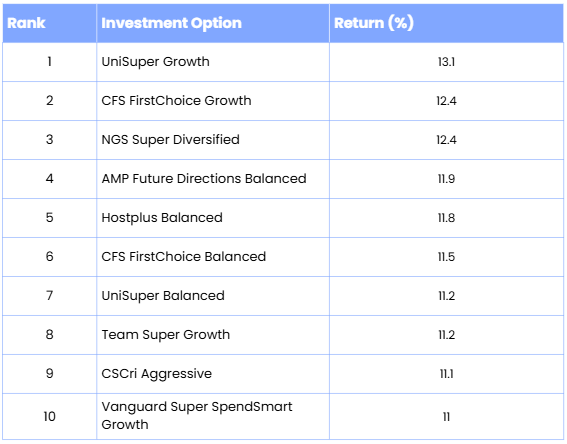This screenshot has height=444, width=567.
Task: Click NGS Super Diversified entry
Action: coord(171,140)
